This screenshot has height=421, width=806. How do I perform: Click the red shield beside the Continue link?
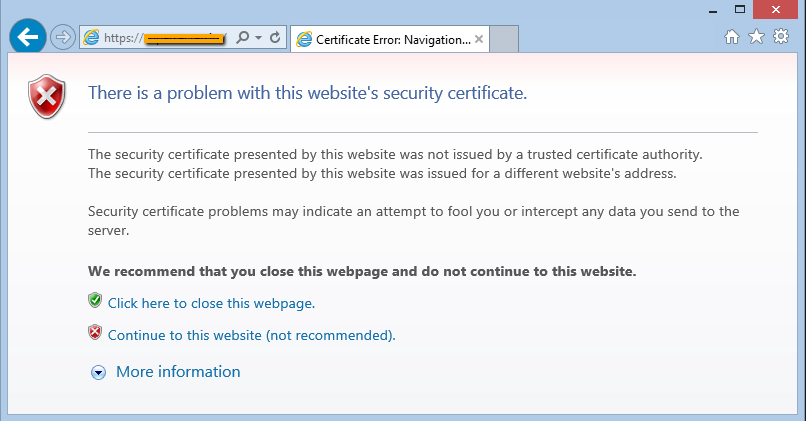(x=95, y=333)
